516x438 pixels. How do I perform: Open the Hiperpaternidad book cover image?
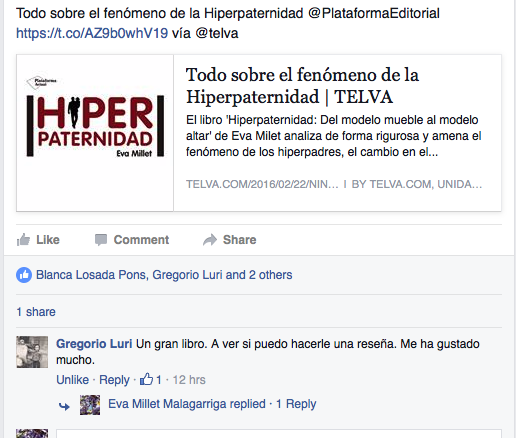click(95, 133)
